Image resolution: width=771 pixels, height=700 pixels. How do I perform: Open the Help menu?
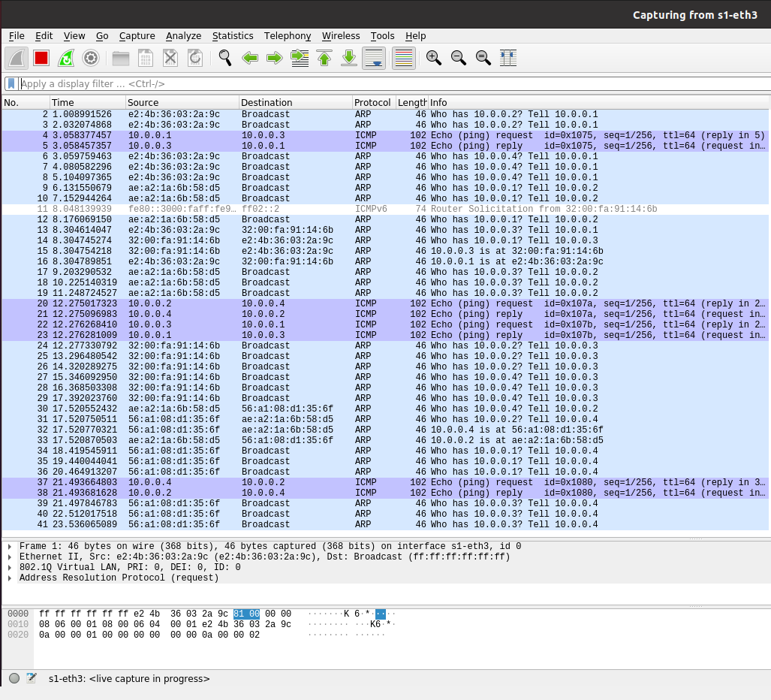415,36
